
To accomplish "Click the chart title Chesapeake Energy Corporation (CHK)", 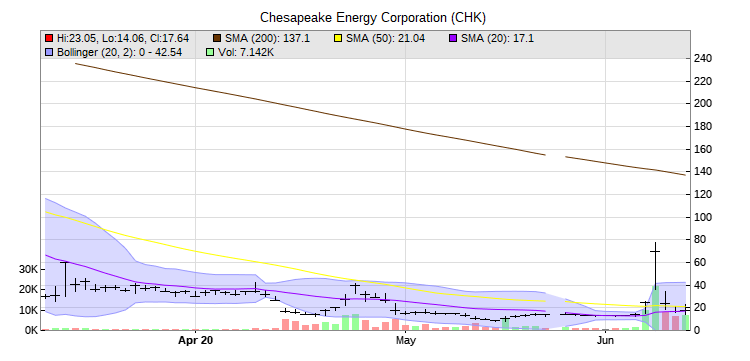I will tap(373, 18).
